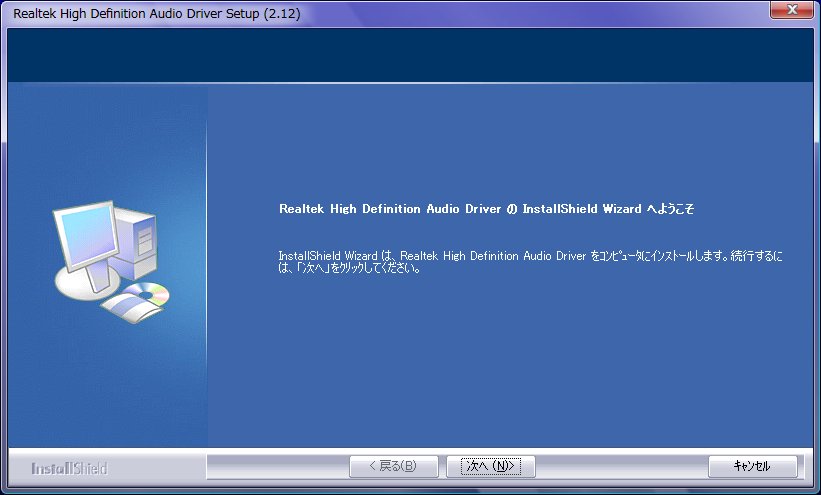Click the computer and CD installer graphic
Image resolution: width=821 pixels, height=495 pixels.
pos(111,261)
